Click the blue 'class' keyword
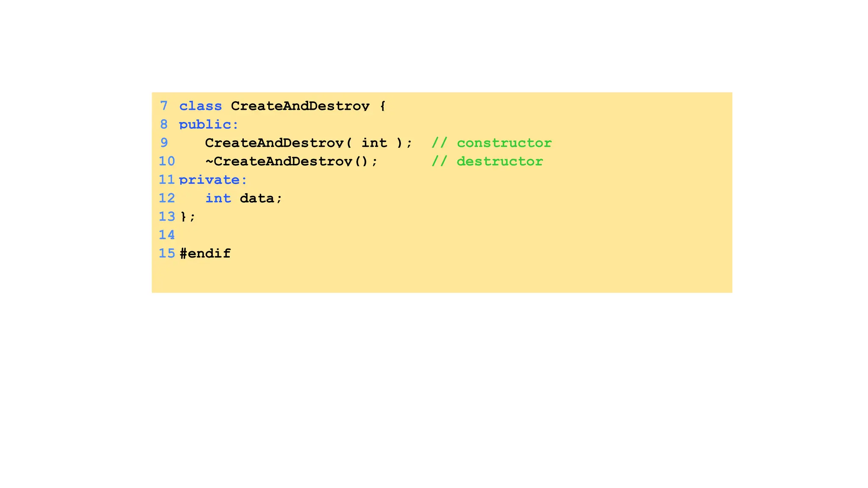This screenshot has height=488, width=868. [200, 106]
